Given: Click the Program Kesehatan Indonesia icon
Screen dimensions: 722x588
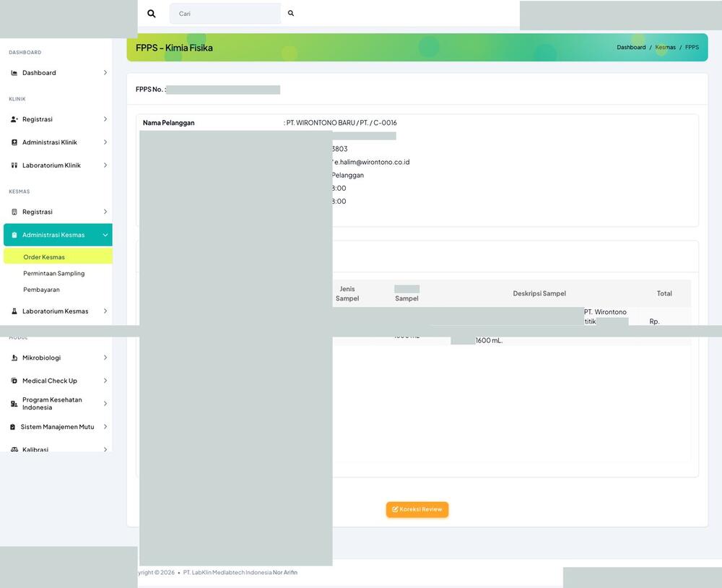Looking at the screenshot, I should 14,404.
